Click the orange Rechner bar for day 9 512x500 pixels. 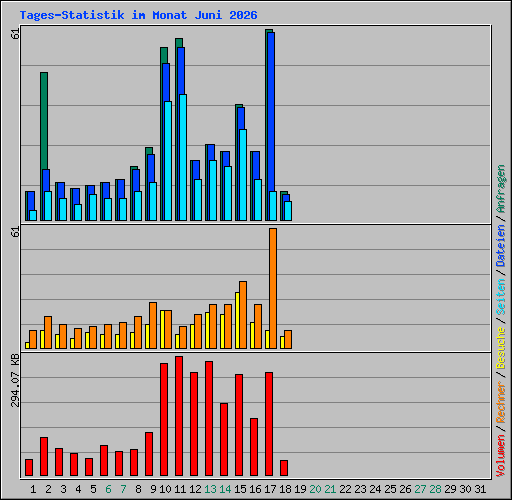[153, 326]
